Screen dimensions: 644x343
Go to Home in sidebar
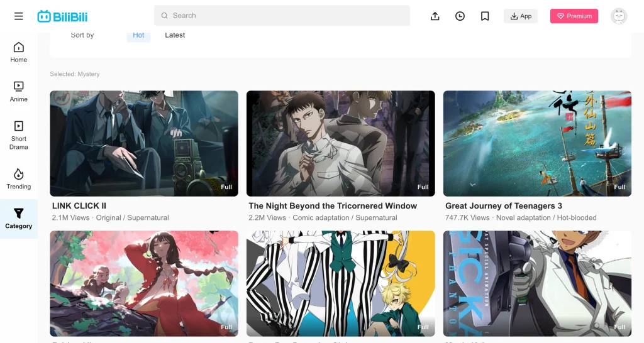pos(18,53)
